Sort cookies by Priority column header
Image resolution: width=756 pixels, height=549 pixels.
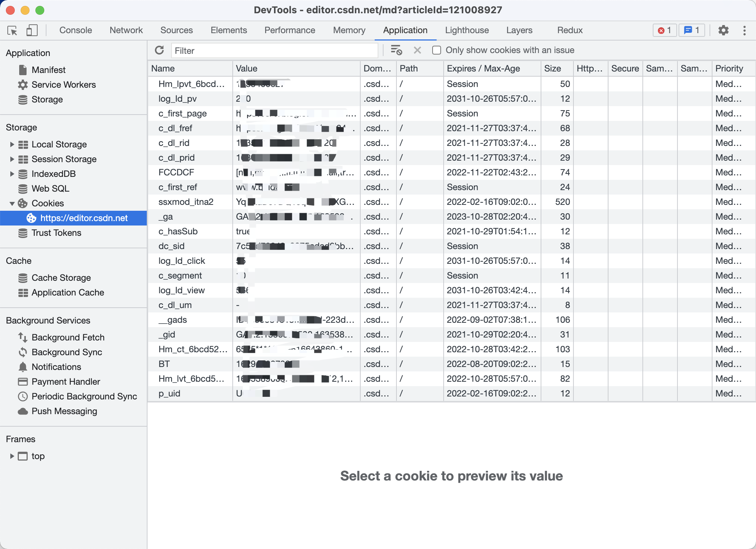[x=733, y=69]
